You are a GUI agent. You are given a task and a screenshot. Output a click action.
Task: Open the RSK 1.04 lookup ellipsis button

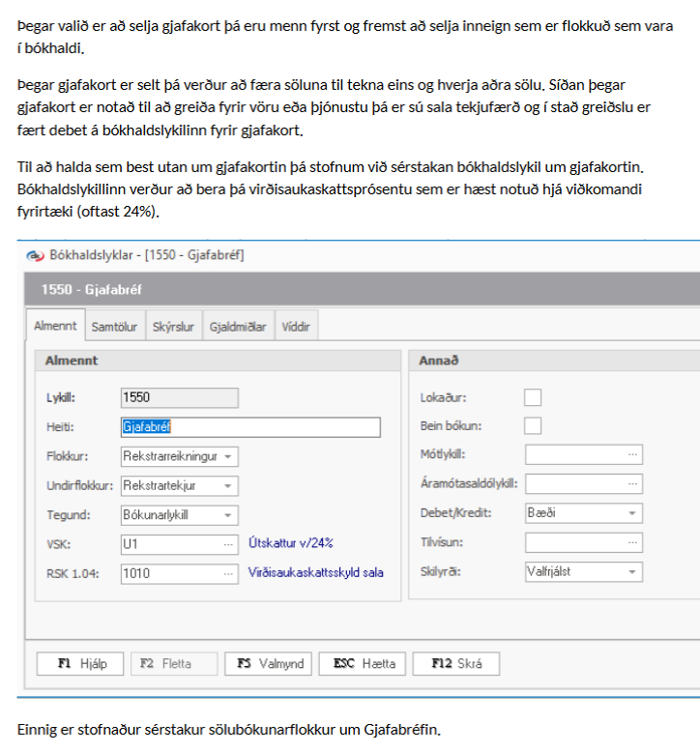pos(228,573)
